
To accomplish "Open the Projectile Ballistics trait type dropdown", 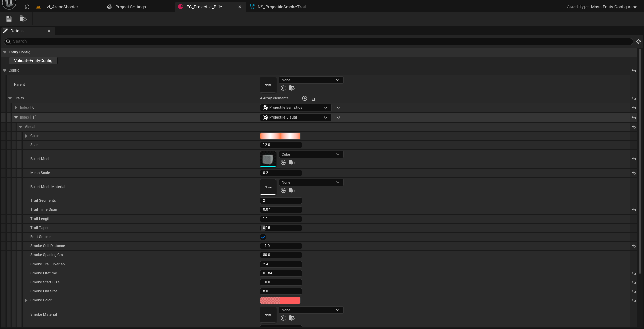I will [296, 108].
